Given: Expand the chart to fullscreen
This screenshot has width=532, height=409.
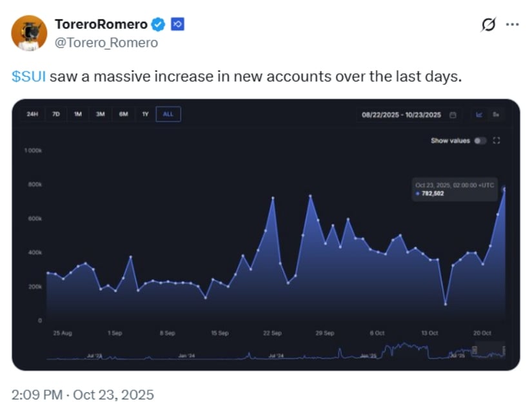Looking at the screenshot, I should click(x=497, y=140).
